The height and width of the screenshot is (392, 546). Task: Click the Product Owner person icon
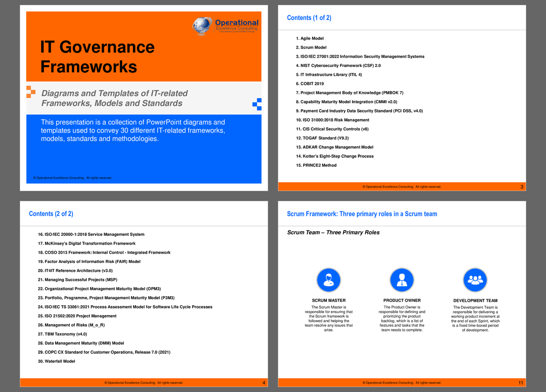tap(402, 280)
